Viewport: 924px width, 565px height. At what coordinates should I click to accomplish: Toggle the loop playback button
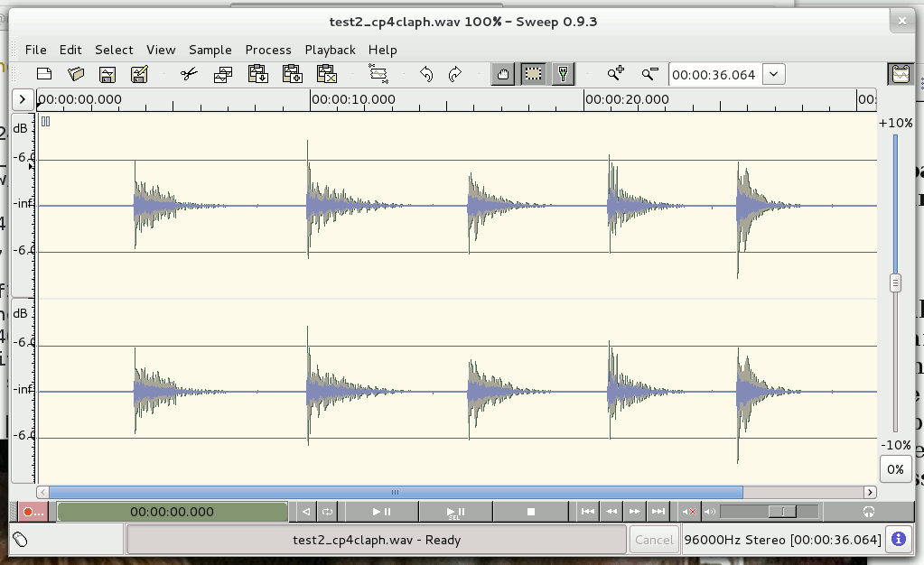[328, 512]
